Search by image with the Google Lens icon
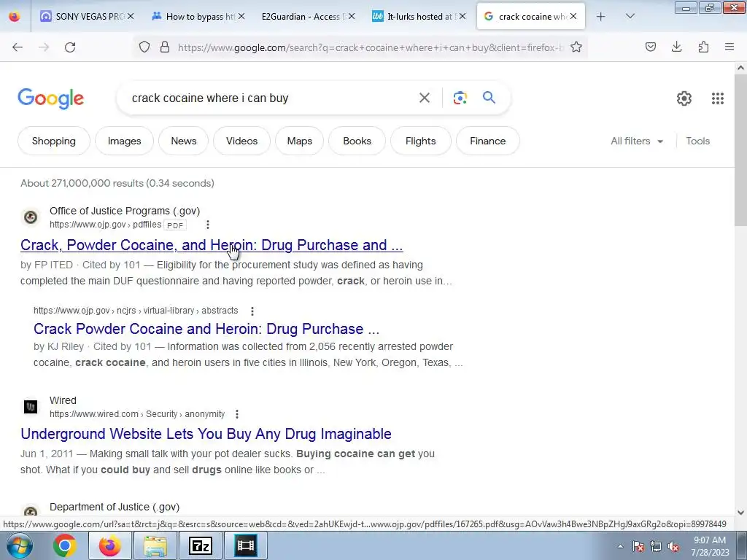This screenshot has height=560, width=747. [x=460, y=98]
